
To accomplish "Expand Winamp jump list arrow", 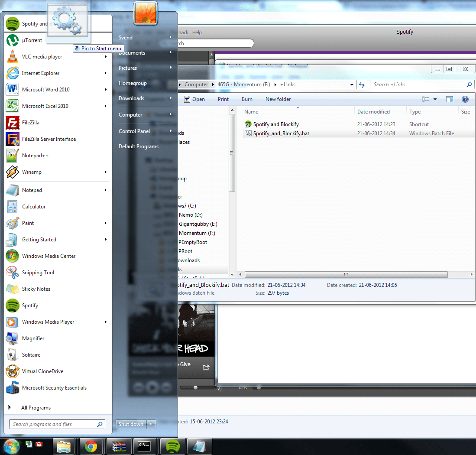I will tap(105, 172).
